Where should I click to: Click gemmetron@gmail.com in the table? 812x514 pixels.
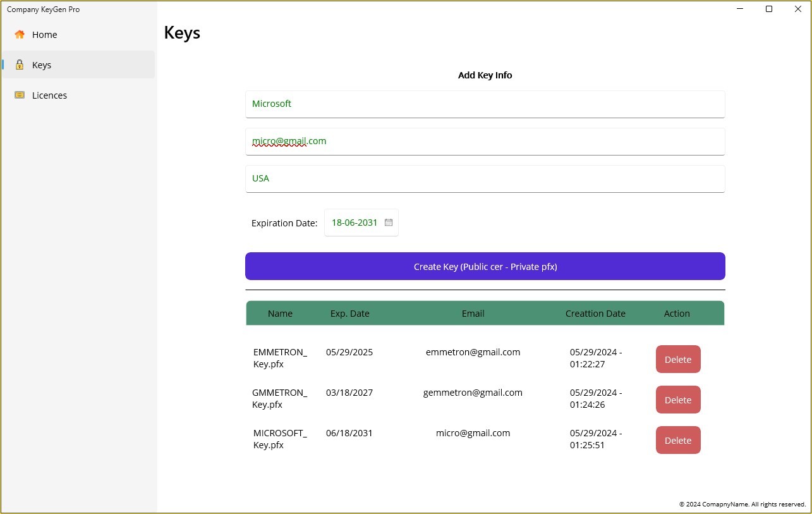[473, 393]
